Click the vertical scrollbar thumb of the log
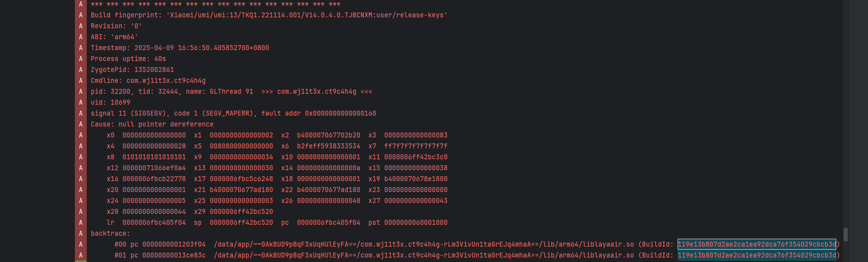This screenshot has width=868, height=262. (x=846, y=234)
